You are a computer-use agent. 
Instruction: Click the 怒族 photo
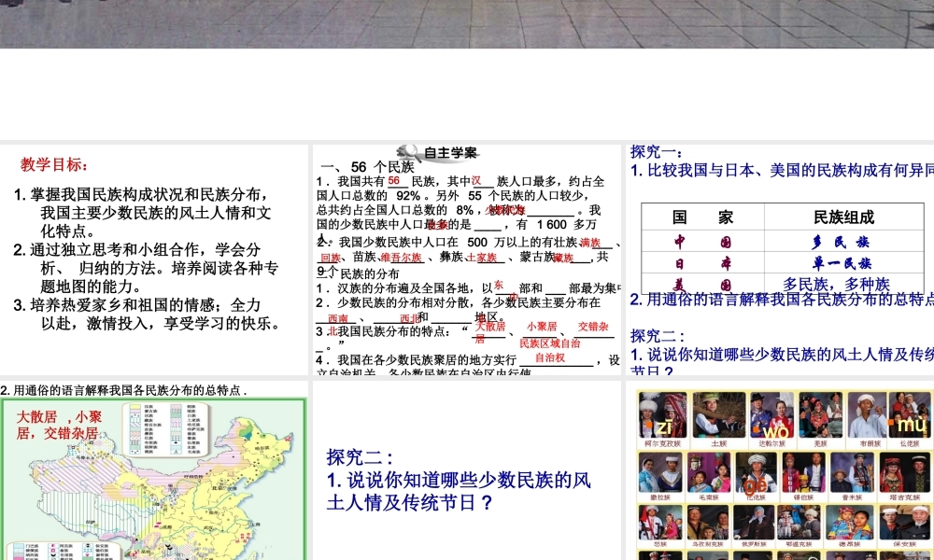click(660, 523)
